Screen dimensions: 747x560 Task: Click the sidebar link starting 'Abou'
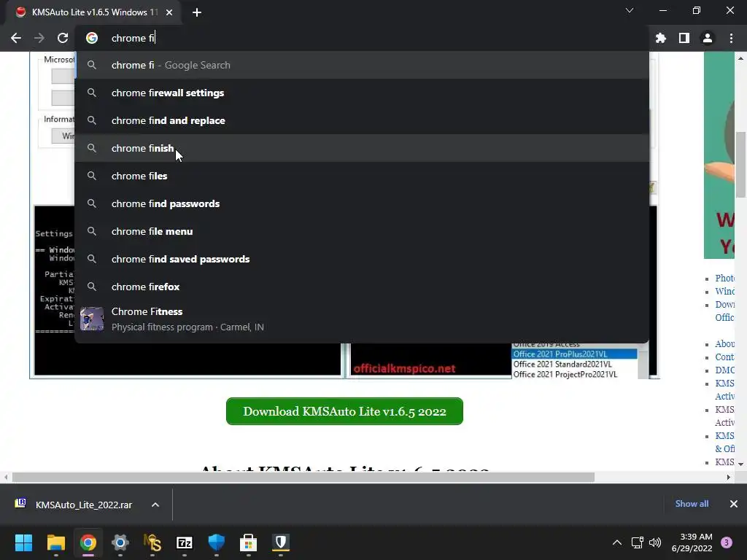point(724,344)
